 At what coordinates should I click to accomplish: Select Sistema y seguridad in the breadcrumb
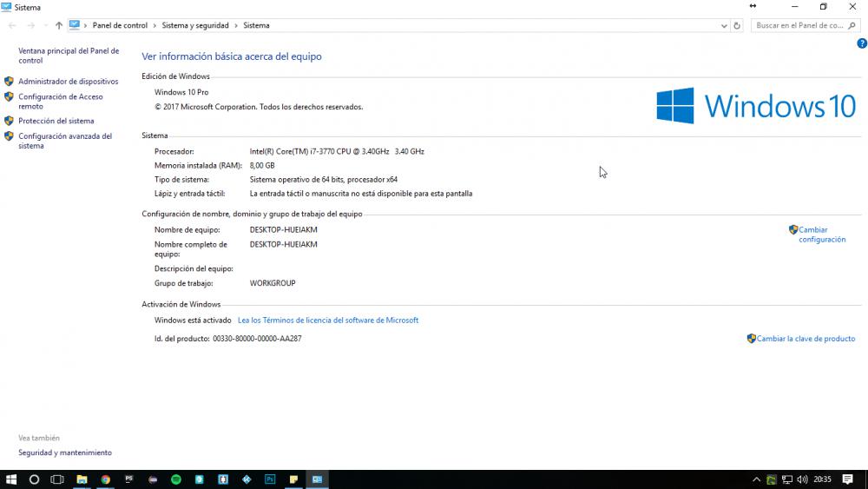[194, 25]
